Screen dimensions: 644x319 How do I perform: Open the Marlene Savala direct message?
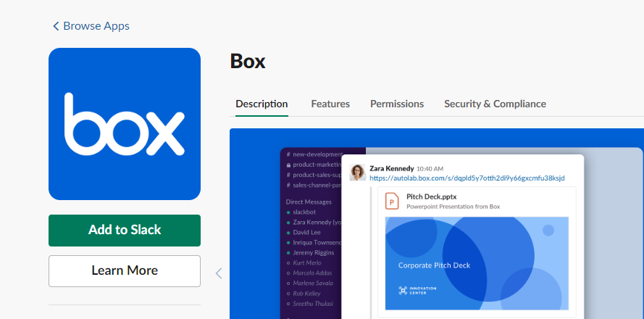(309, 283)
